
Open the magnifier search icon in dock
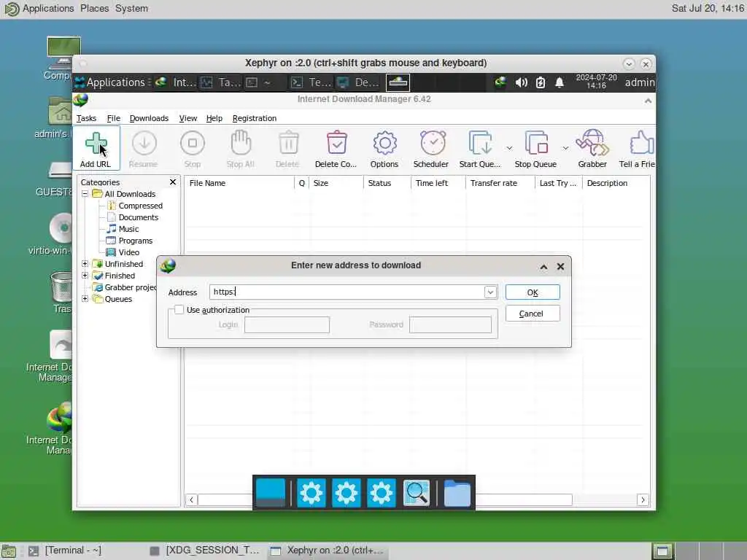point(416,493)
